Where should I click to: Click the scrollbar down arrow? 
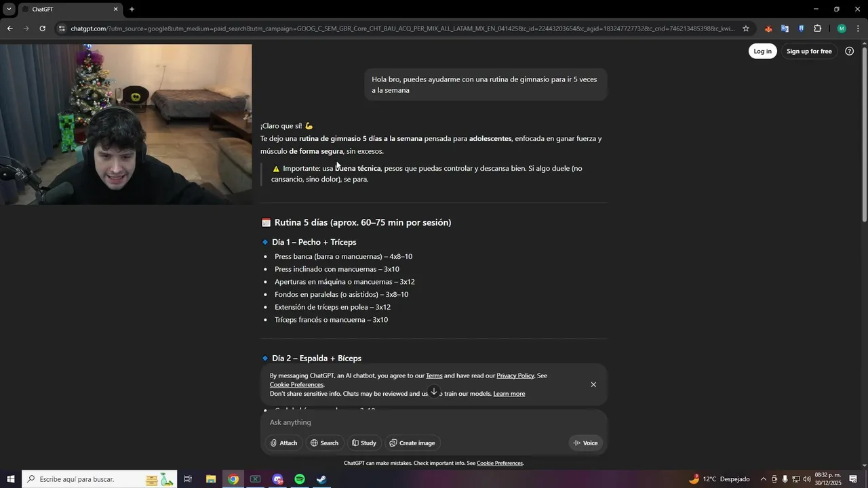pos(864,466)
